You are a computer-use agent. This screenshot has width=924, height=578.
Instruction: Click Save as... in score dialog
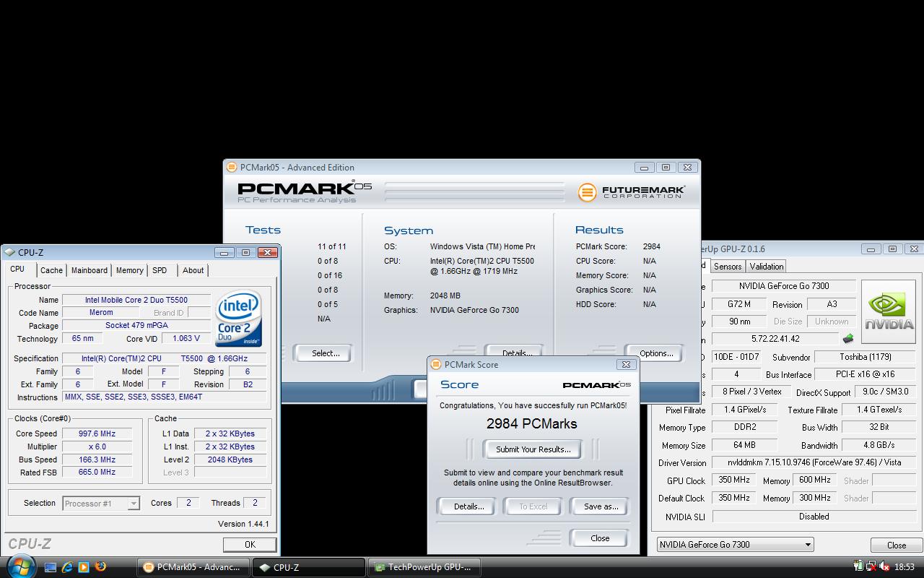click(601, 506)
